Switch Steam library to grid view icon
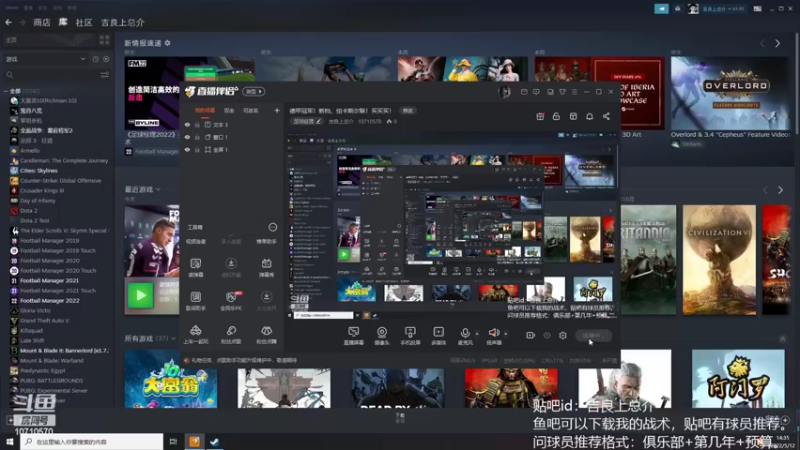The width and height of the screenshot is (800, 450). 105,40
